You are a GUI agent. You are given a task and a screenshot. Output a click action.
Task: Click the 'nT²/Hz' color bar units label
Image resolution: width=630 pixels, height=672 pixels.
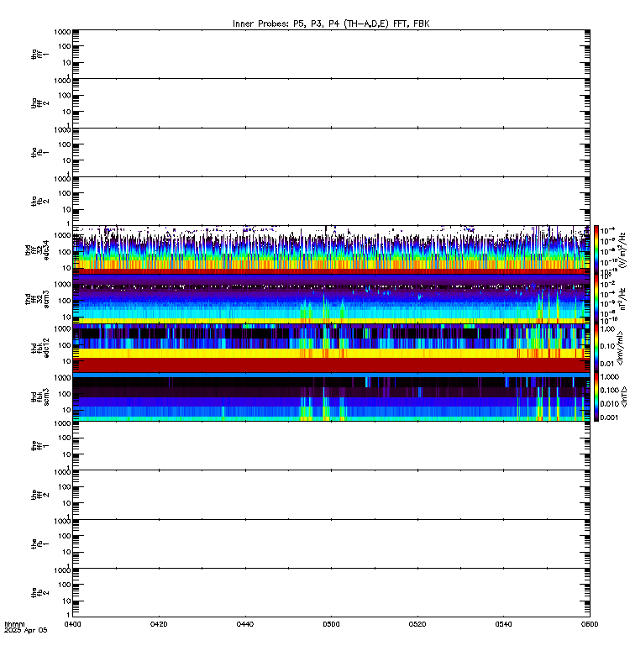click(x=622, y=299)
